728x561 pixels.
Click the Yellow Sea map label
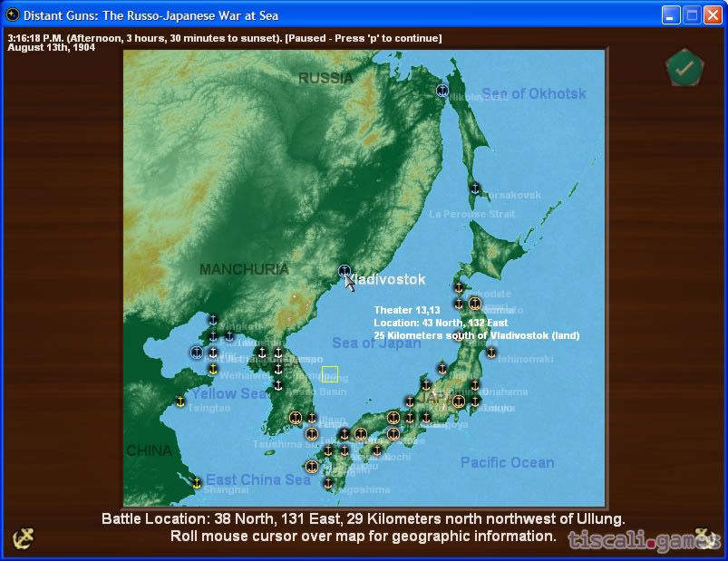click(228, 393)
